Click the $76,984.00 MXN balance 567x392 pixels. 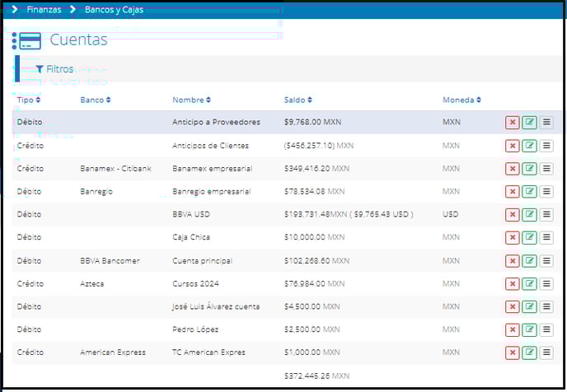[314, 284]
